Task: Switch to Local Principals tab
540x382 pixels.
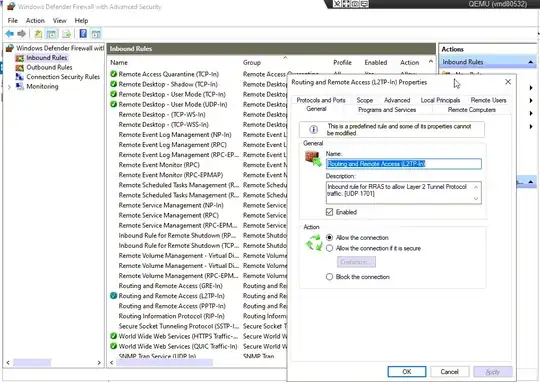Action: [440, 100]
